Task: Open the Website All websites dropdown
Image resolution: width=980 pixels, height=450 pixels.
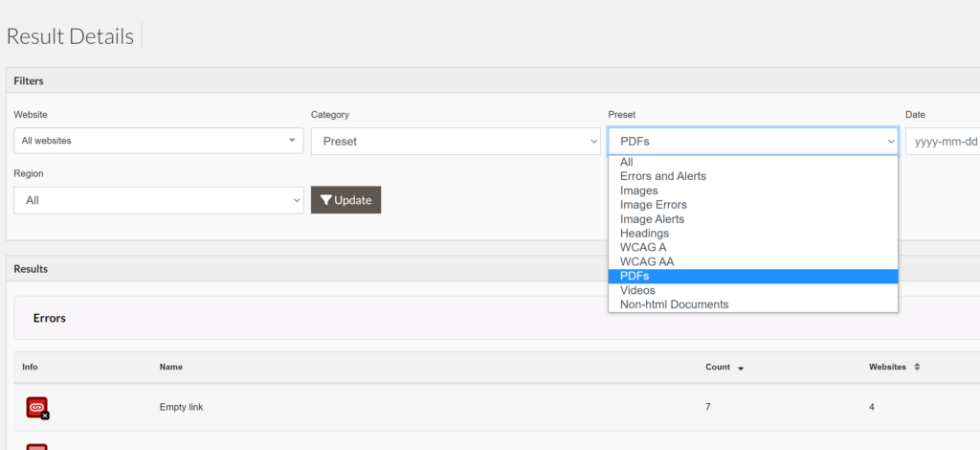Action: coord(159,141)
